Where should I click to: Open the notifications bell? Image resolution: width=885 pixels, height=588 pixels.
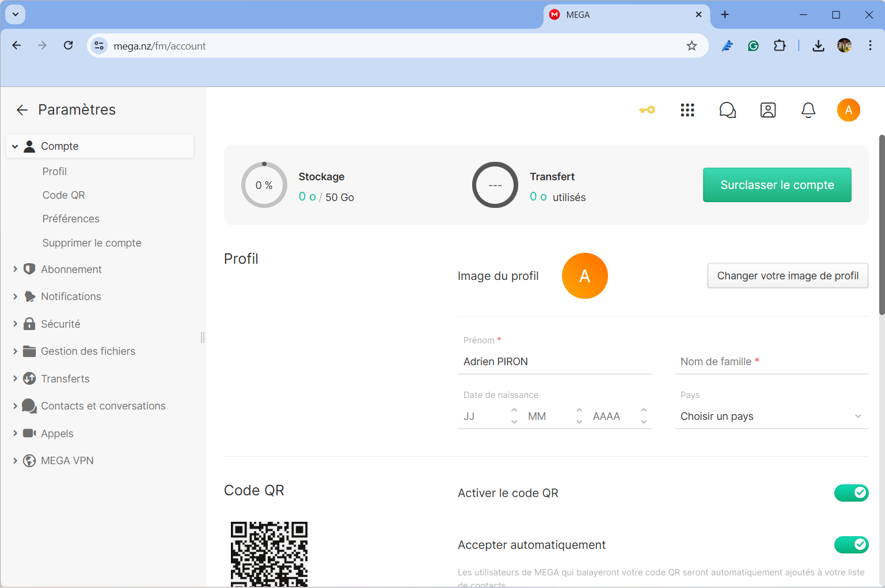coord(808,110)
